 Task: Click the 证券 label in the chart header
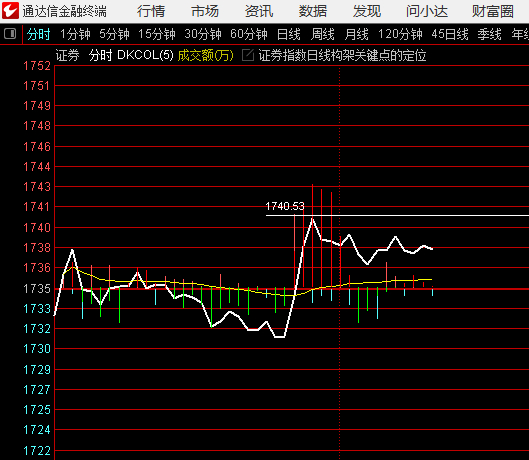point(67,55)
